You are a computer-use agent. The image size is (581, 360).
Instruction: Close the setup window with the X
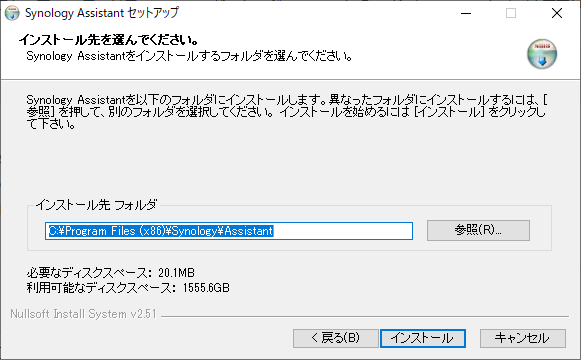coord(557,13)
